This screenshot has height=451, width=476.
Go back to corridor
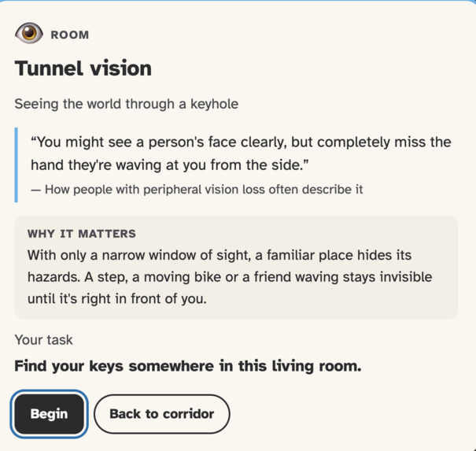162,414
